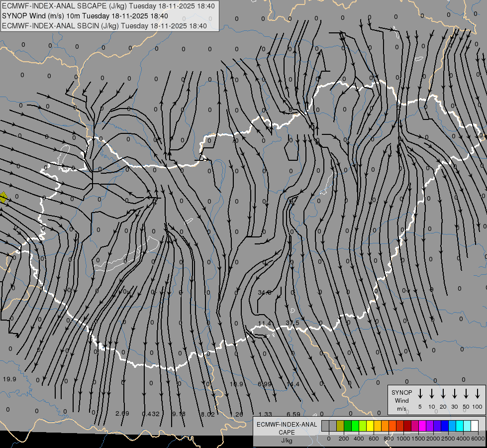Screen dimensions: 487x448
Task: Pick the 50 m/s wind arrow symbol
Action: click(x=466, y=394)
